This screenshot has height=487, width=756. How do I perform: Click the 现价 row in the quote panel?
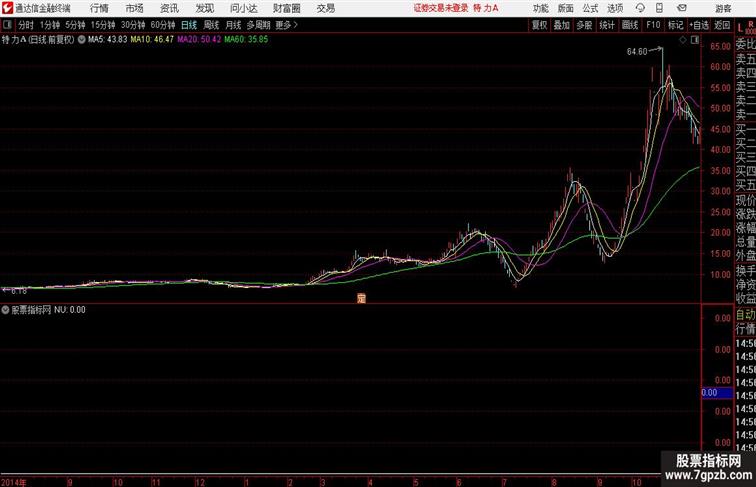coord(745,200)
